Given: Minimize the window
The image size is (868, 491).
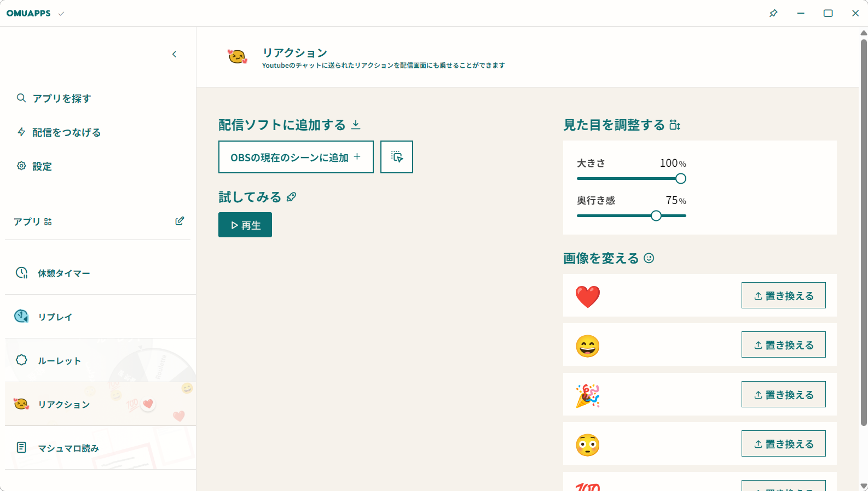Looking at the screenshot, I should [801, 13].
